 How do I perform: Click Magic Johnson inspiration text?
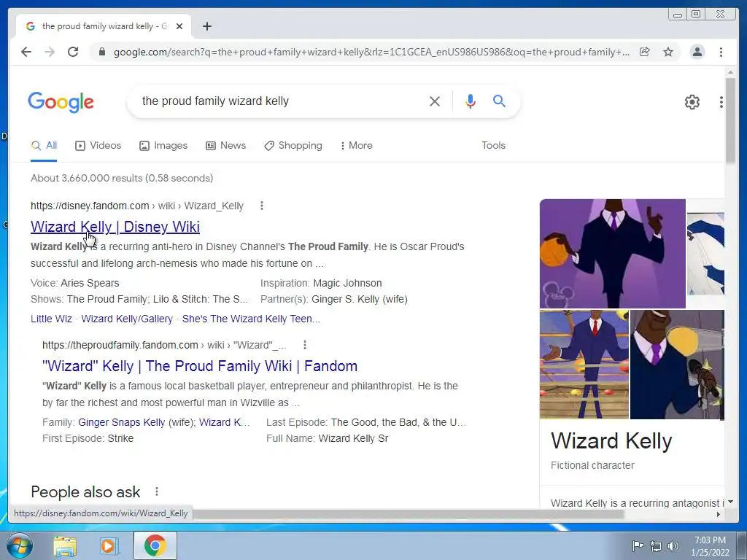[347, 283]
